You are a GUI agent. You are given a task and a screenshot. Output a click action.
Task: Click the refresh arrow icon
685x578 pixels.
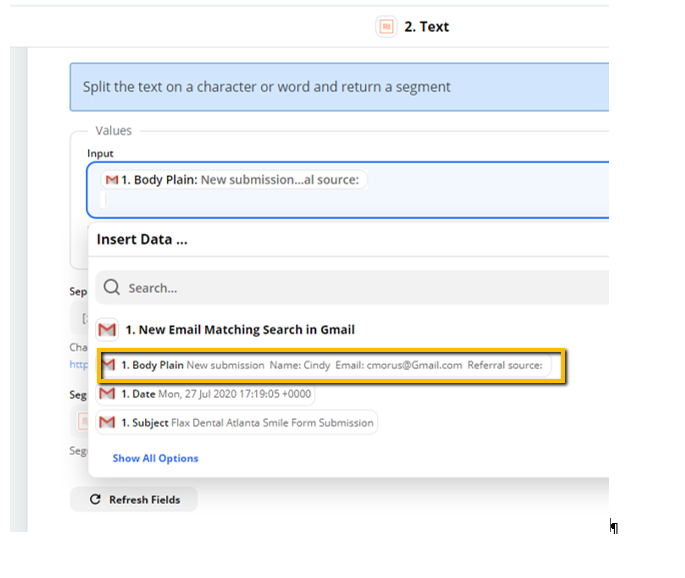pyautogui.click(x=95, y=499)
